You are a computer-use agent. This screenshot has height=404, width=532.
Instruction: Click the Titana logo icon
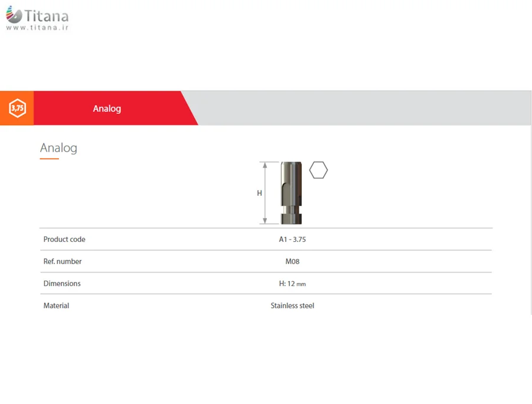pyautogui.click(x=14, y=15)
